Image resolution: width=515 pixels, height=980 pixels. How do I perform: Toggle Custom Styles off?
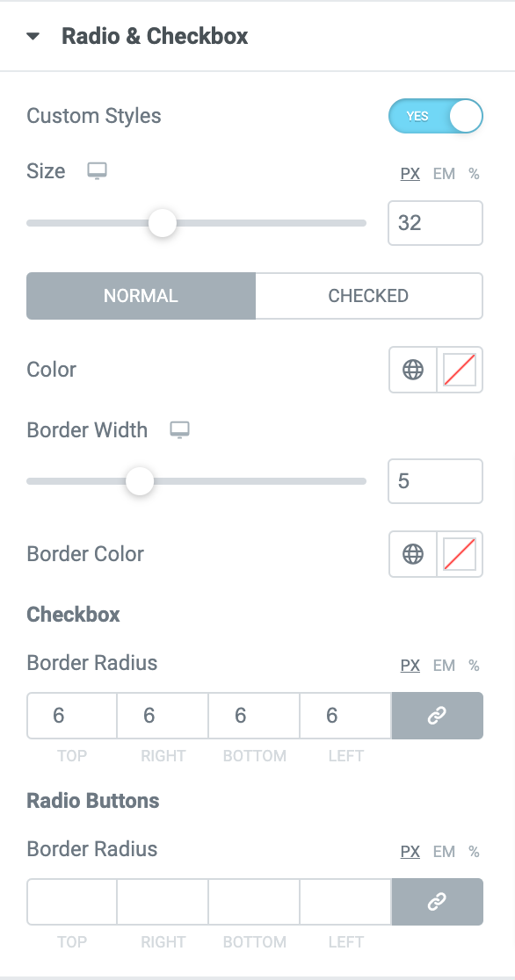[x=436, y=115]
